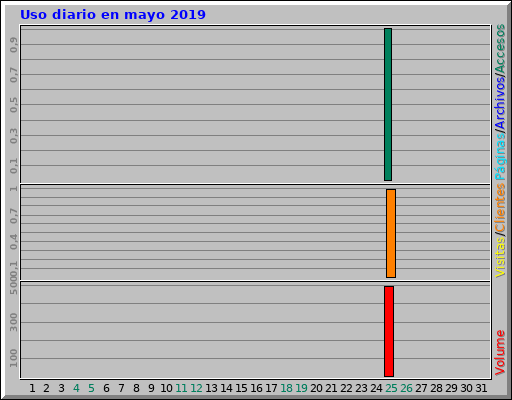This screenshot has width=512, height=400.
Task: Click day 27 on the x-axis
Action: tap(421, 388)
